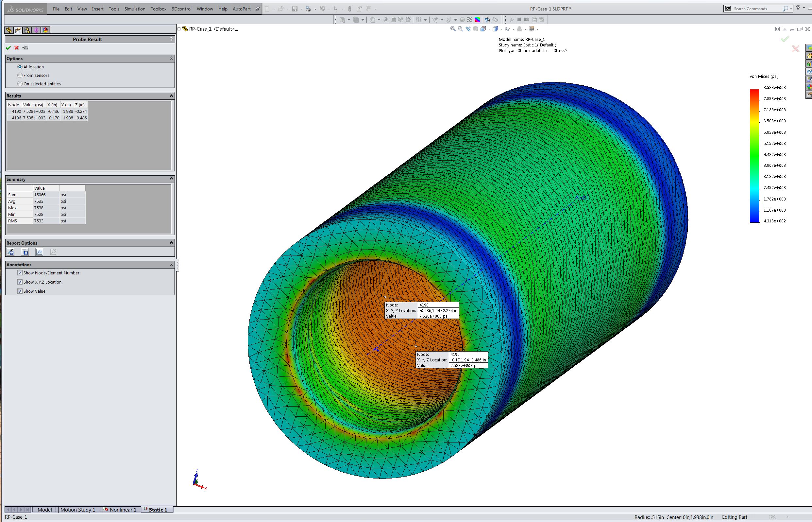Collapse the Annotations section
Screen dimensions: 812x522
[x=171, y=264]
